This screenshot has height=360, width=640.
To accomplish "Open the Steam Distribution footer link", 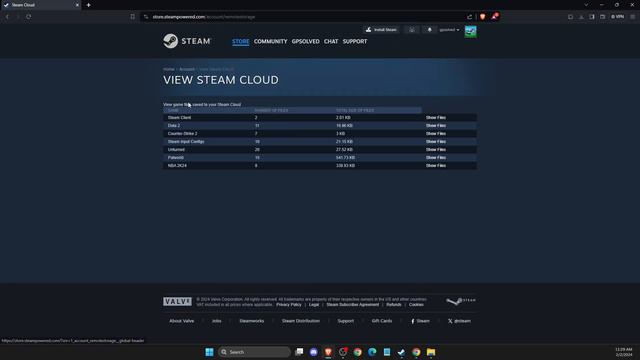I will point(301,321).
